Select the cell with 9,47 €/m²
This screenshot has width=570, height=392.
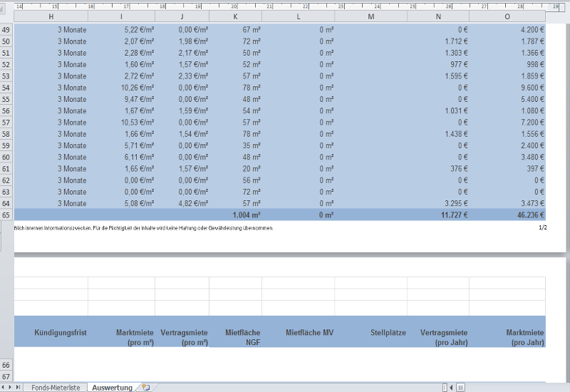121,99
